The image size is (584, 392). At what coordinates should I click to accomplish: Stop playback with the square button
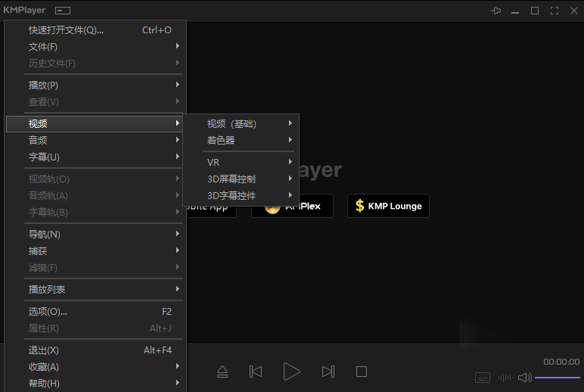point(362,372)
